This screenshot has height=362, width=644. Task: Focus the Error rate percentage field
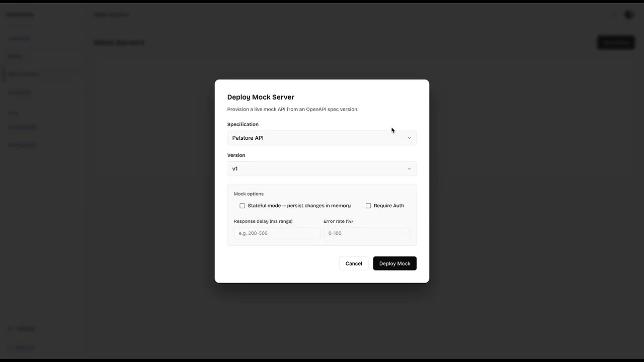point(367,233)
